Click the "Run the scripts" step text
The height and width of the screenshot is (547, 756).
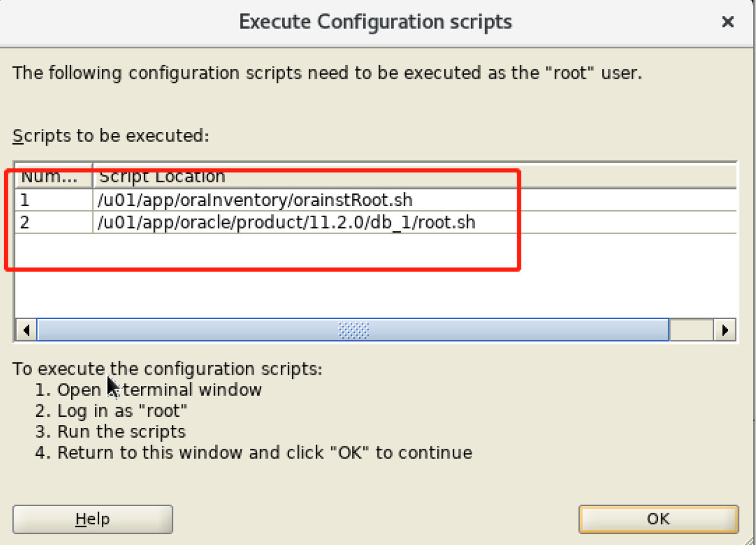(x=121, y=432)
